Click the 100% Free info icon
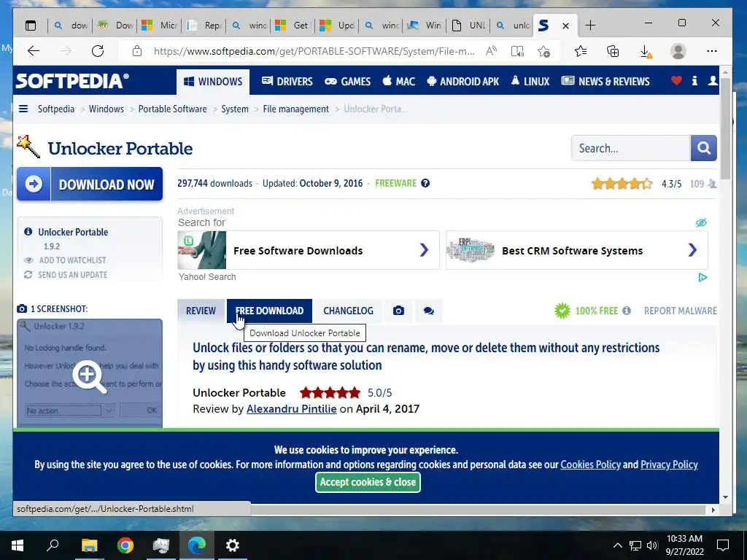 tap(627, 311)
